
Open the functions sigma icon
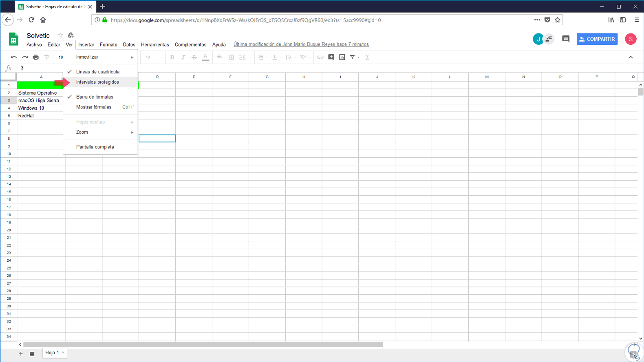(x=367, y=57)
